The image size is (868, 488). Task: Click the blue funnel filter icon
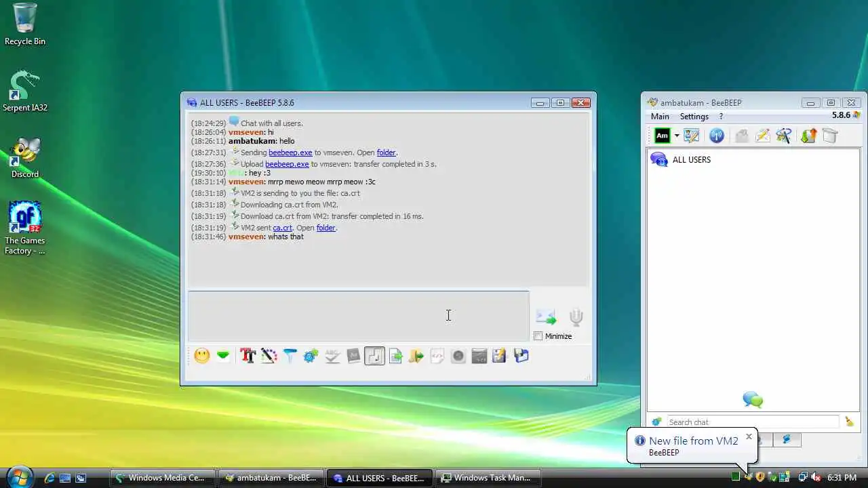pyautogui.click(x=290, y=356)
